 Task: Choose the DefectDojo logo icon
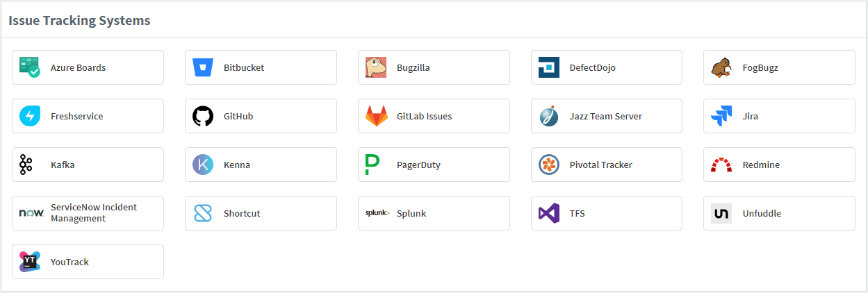[x=549, y=67]
